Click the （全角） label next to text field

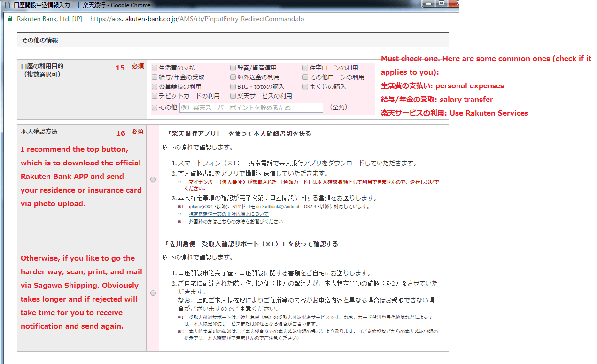pyautogui.click(x=338, y=108)
